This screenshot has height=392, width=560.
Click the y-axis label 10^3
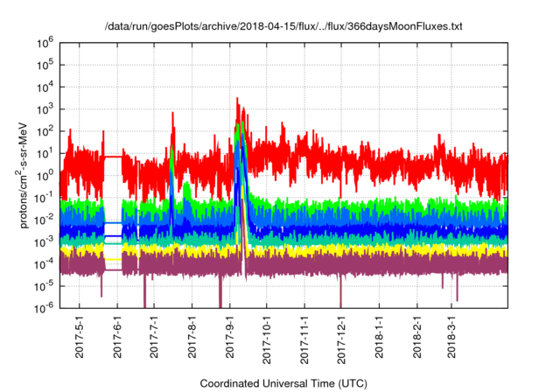(45, 110)
